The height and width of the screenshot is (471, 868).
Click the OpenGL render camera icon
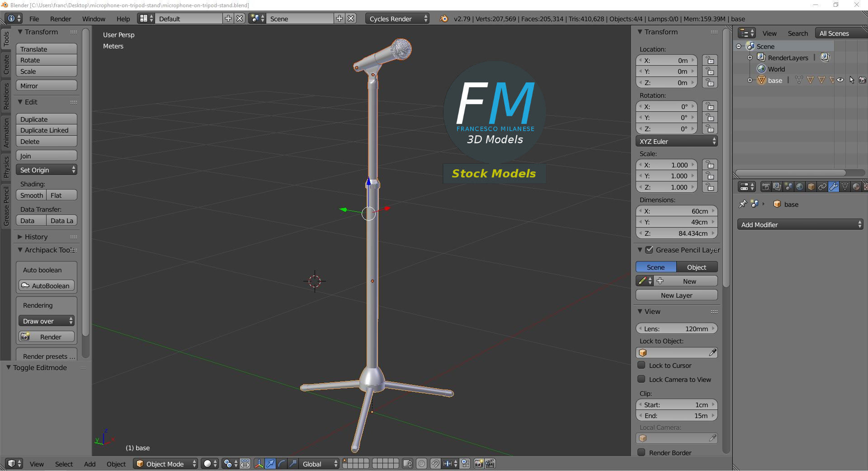point(478,464)
